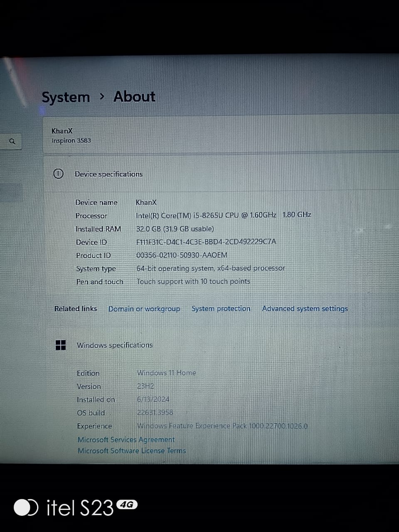The image size is (399, 532).
Task: Open System protection link
Action: [x=221, y=308]
